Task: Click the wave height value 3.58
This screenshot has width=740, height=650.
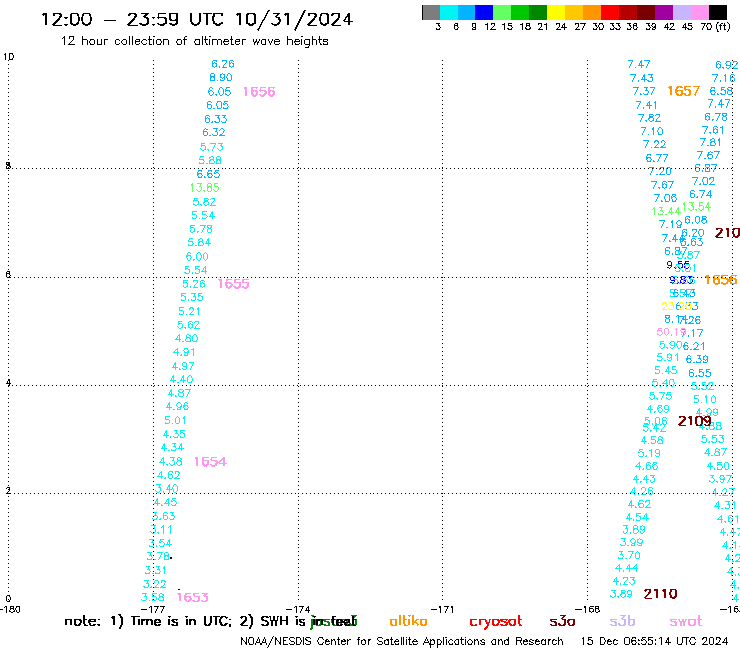Action: (153, 598)
